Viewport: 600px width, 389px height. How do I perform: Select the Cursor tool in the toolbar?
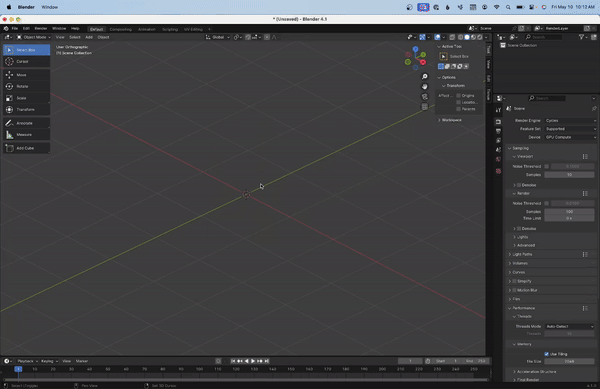26,61
